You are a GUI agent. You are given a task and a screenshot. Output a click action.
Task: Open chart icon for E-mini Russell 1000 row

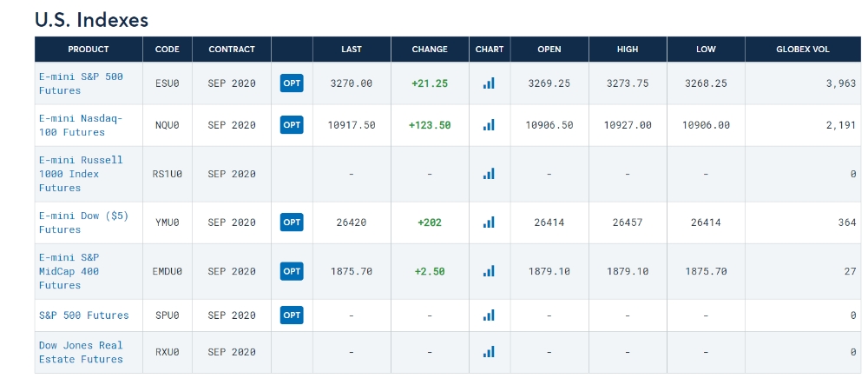click(489, 174)
